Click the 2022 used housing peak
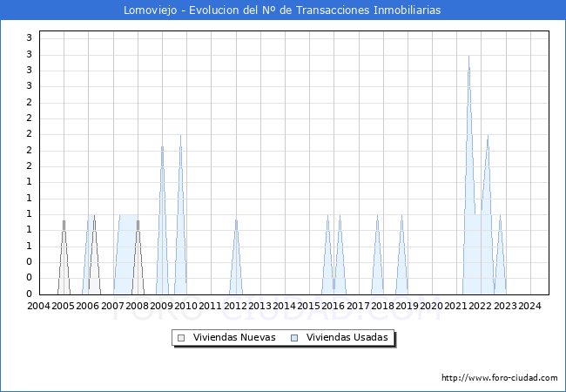 [488, 138]
